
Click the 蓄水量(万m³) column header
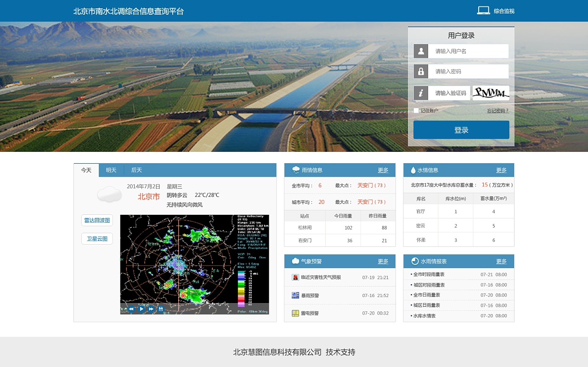pyautogui.click(x=494, y=199)
